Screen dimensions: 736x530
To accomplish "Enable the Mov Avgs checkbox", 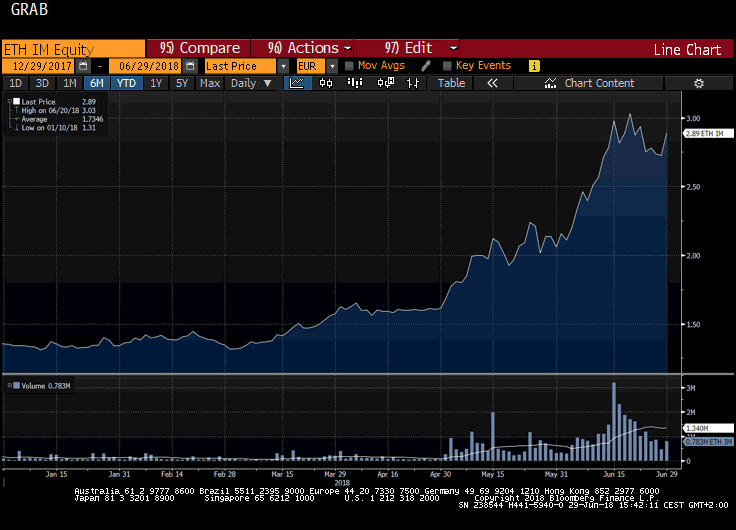I will (x=348, y=66).
